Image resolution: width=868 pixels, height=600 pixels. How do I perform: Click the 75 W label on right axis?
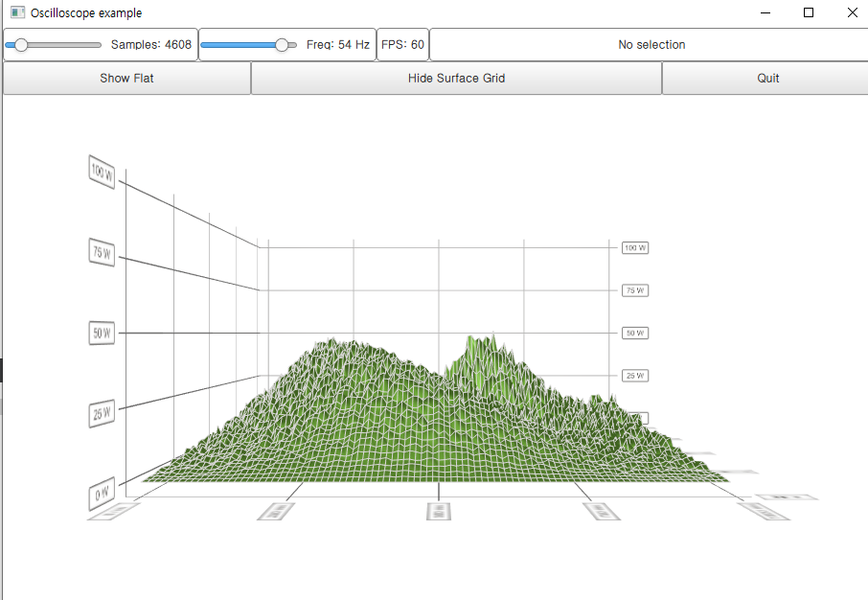pyautogui.click(x=635, y=289)
